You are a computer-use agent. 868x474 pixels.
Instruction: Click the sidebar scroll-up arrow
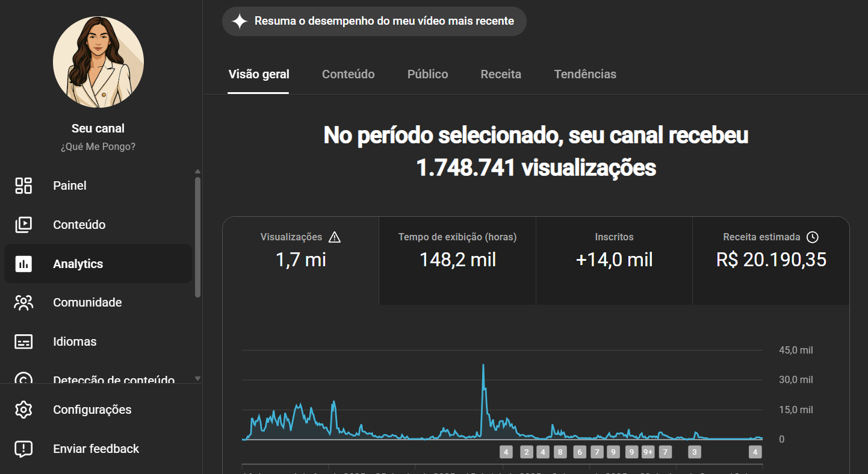[197, 170]
